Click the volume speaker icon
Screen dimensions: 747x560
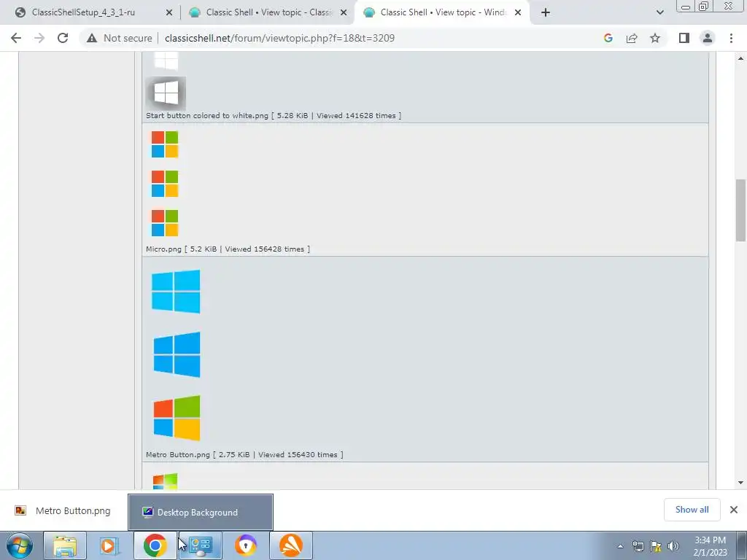pyautogui.click(x=673, y=546)
